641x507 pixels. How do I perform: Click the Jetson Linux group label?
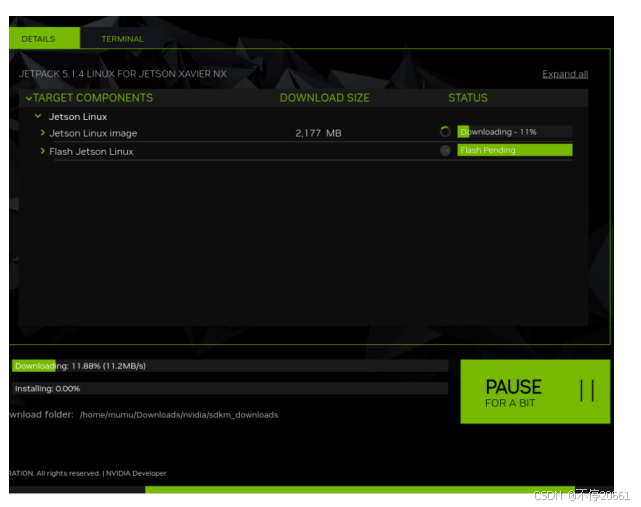click(78, 117)
